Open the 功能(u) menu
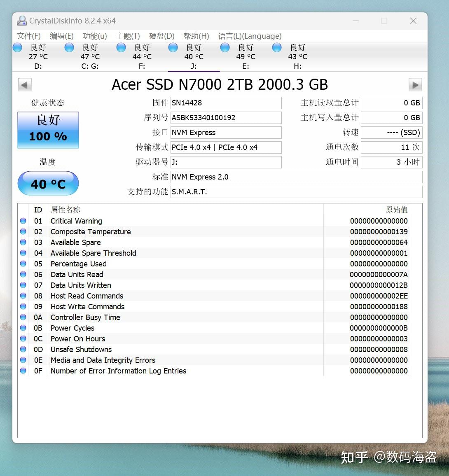Image resolution: width=449 pixels, height=476 pixels. [94, 36]
